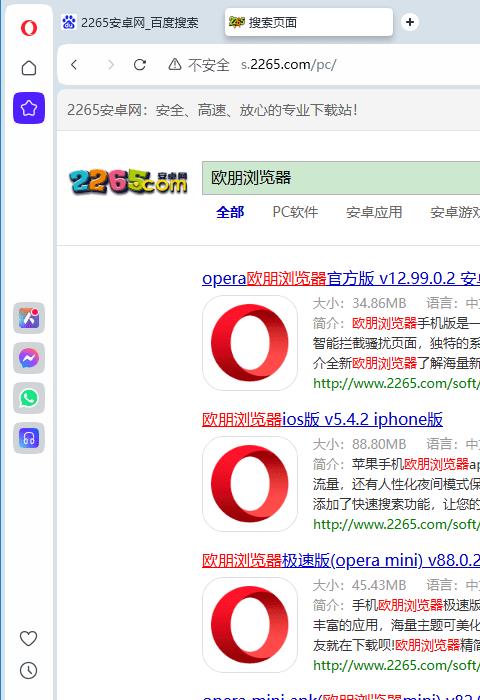The height and width of the screenshot is (700, 480).
Task: Open a new tab with plus button
Action: [x=410, y=22]
